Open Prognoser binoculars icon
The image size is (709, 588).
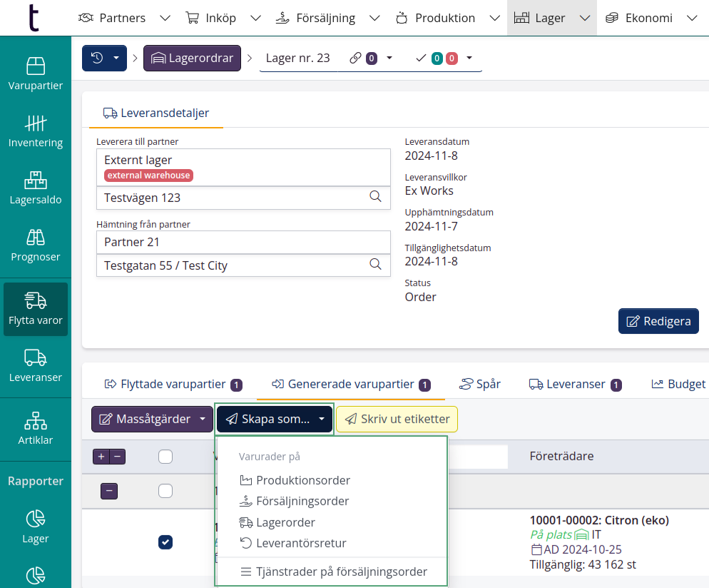click(x=36, y=245)
